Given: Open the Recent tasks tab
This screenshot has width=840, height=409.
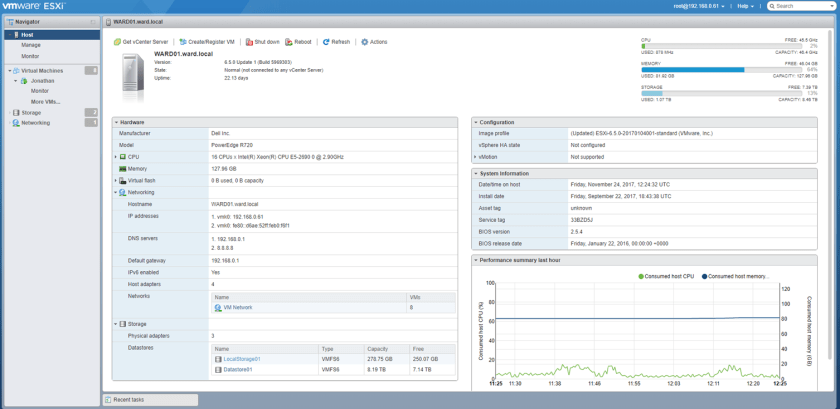Looking at the screenshot, I should pos(150,400).
